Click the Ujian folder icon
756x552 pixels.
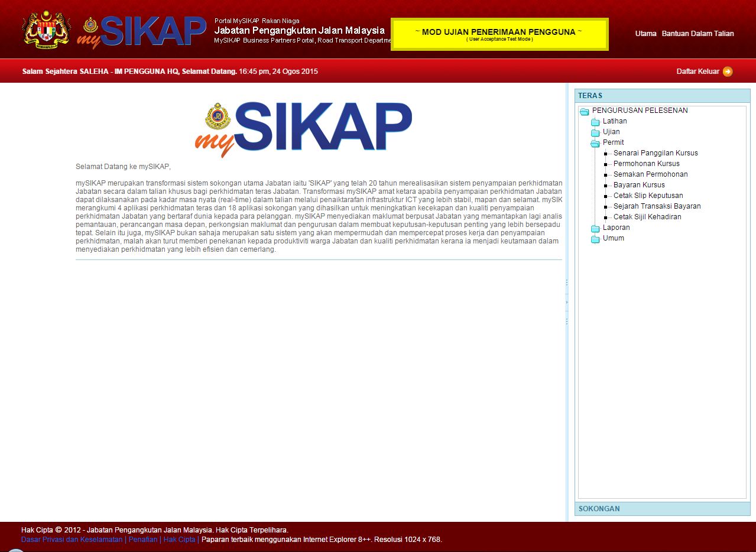pos(595,132)
